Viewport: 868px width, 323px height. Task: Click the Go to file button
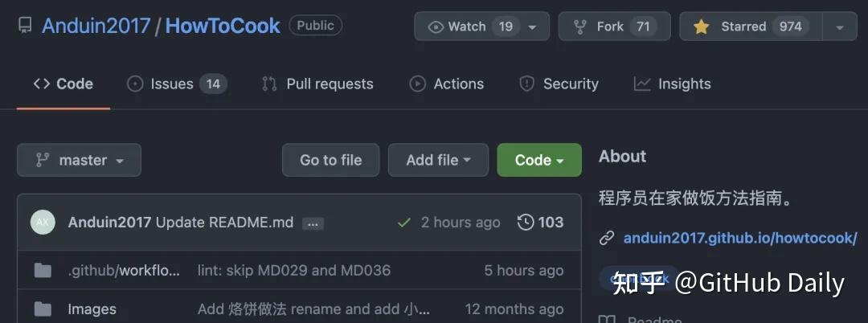pyautogui.click(x=331, y=160)
